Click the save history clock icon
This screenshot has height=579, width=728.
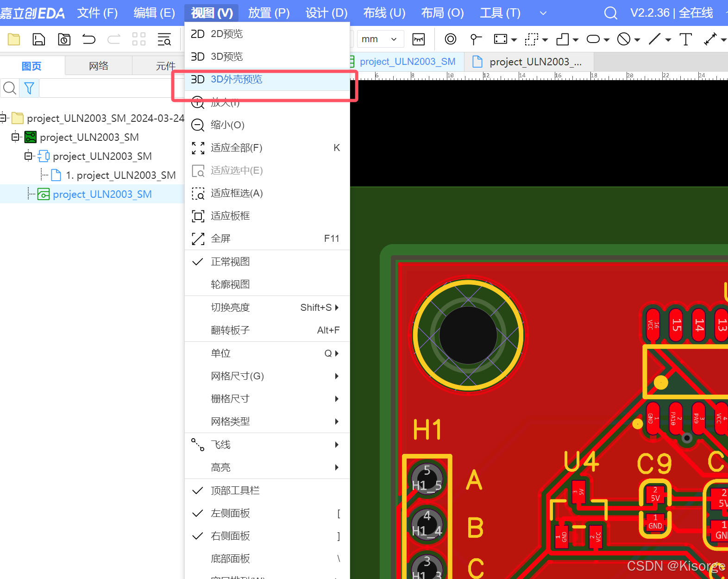[x=64, y=39]
